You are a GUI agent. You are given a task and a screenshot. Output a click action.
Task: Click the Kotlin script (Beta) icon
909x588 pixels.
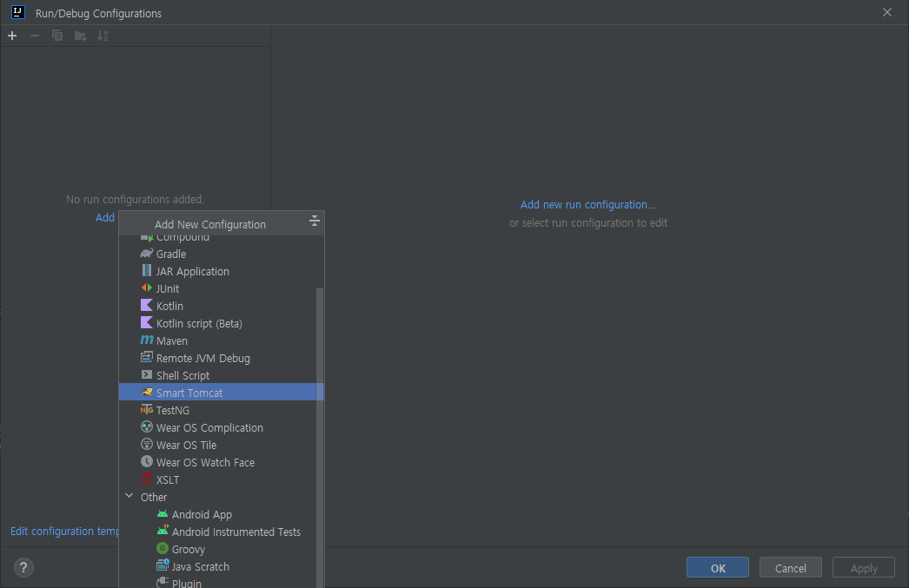[147, 323]
